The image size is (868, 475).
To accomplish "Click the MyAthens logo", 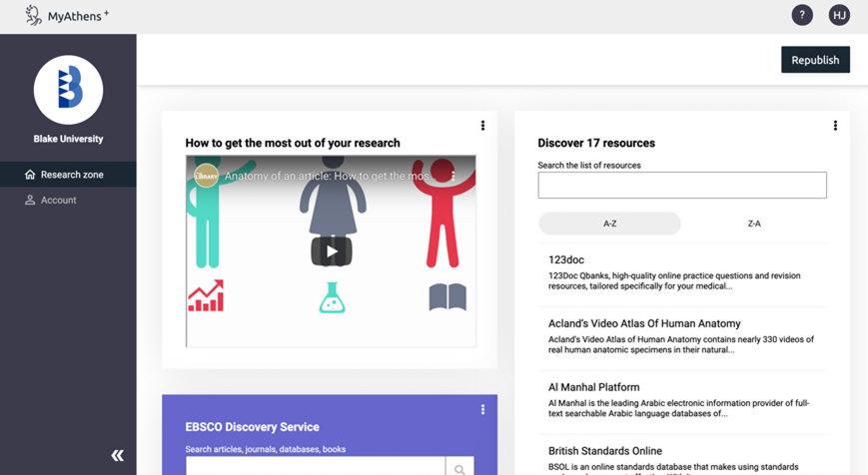I will (67, 16).
